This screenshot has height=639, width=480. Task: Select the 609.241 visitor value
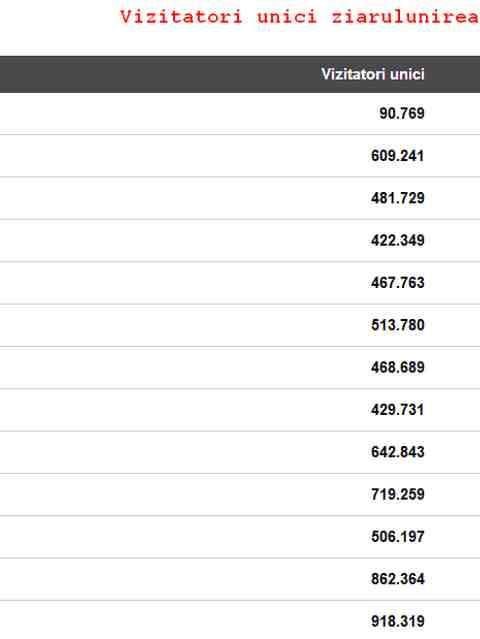point(398,155)
